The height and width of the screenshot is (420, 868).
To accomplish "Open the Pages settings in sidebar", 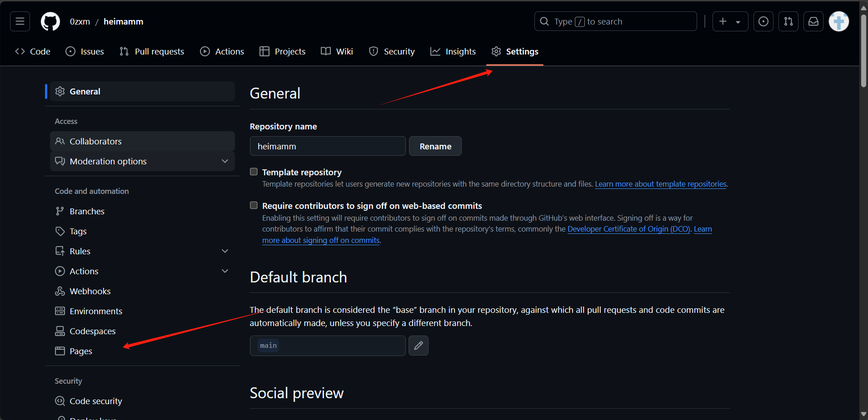I will (80, 351).
